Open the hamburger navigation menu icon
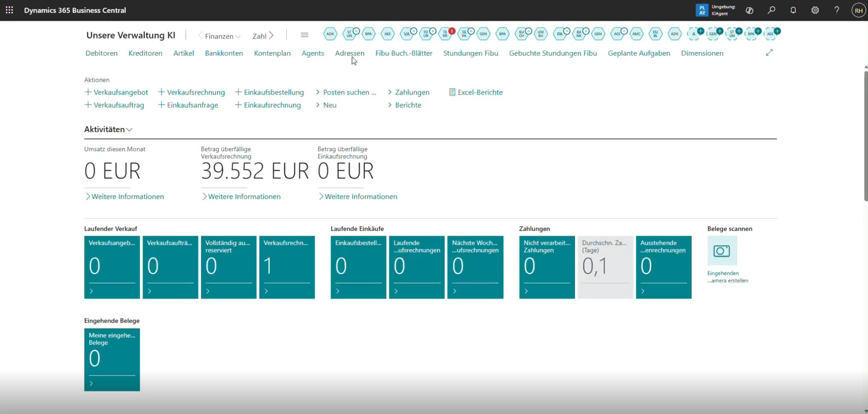Viewport: 868px width, 414px height. (304, 35)
